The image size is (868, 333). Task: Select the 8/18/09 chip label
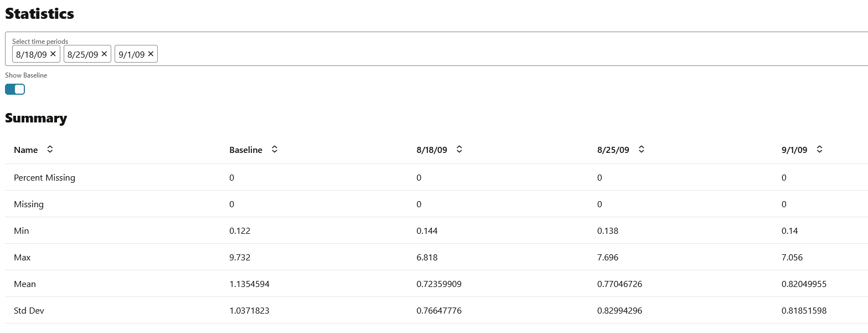click(32, 54)
